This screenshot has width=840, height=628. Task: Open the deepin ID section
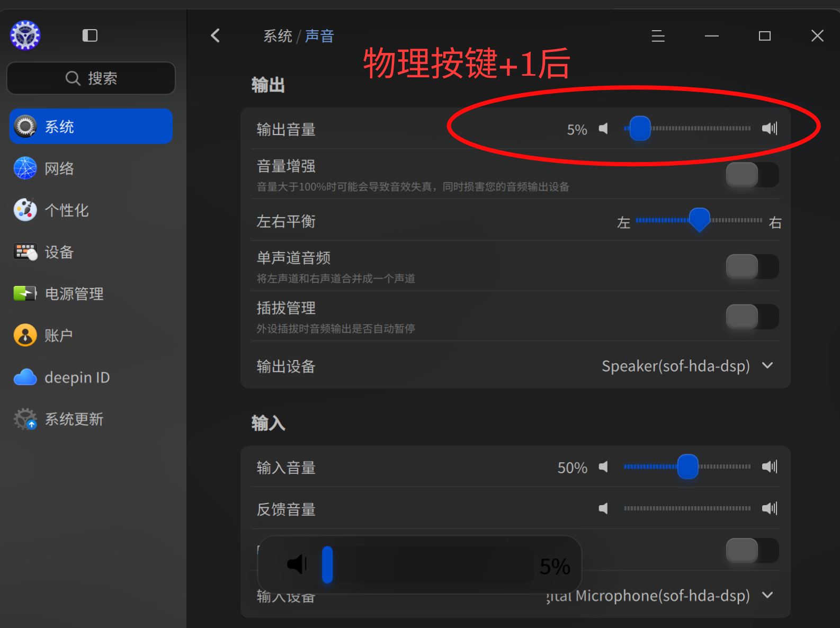click(x=91, y=378)
